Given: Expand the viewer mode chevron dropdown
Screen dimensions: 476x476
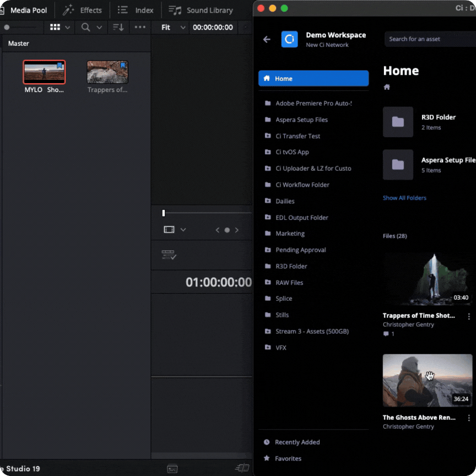Looking at the screenshot, I should (183, 230).
